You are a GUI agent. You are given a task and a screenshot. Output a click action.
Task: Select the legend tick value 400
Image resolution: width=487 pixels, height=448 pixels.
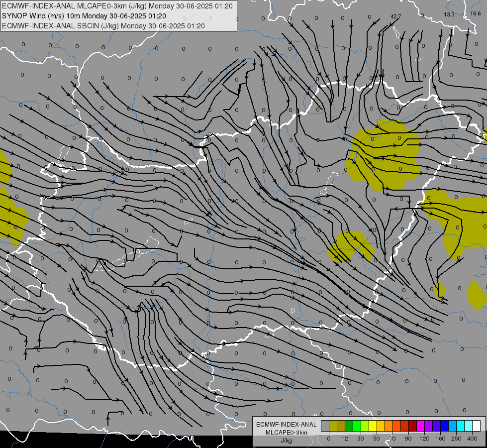pos(472,439)
